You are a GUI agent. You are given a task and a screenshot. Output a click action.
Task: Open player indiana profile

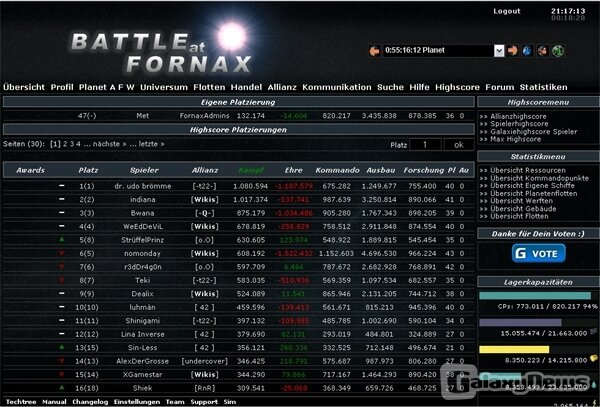[x=143, y=200]
